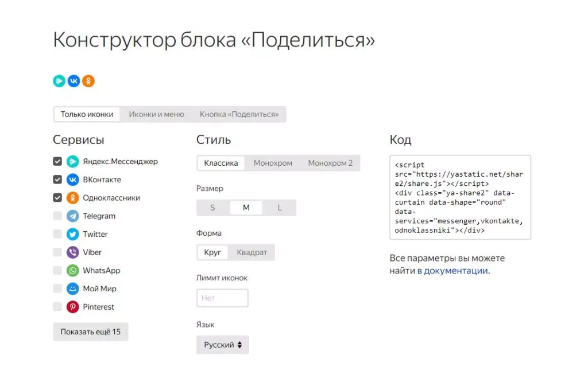This screenshot has height=390, width=588.
Task: Click inside the generated code box
Action: [460, 197]
